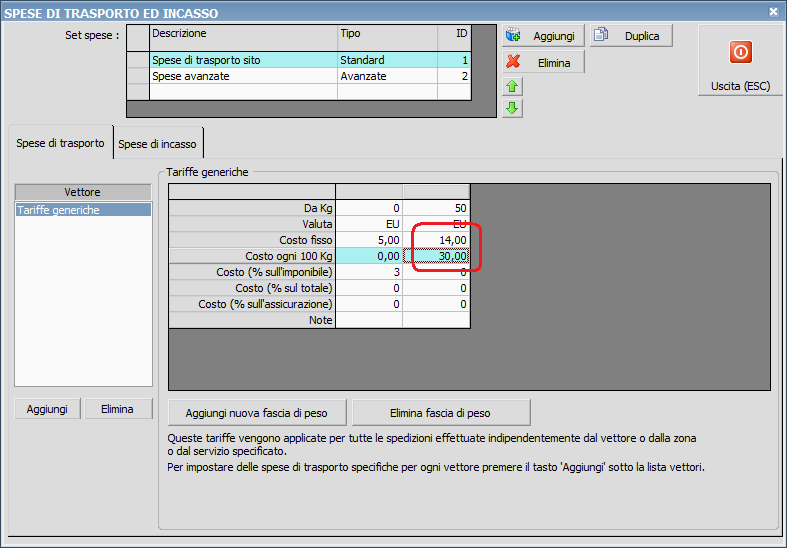Click the Costo fisso cell showing 14,00
Image resolution: width=787 pixels, height=548 pixels.
click(x=436, y=240)
